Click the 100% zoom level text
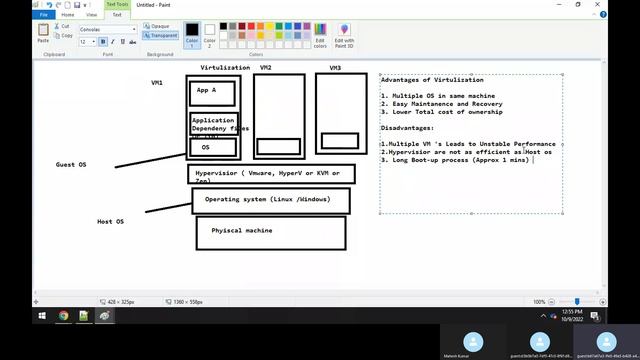 [539, 302]
